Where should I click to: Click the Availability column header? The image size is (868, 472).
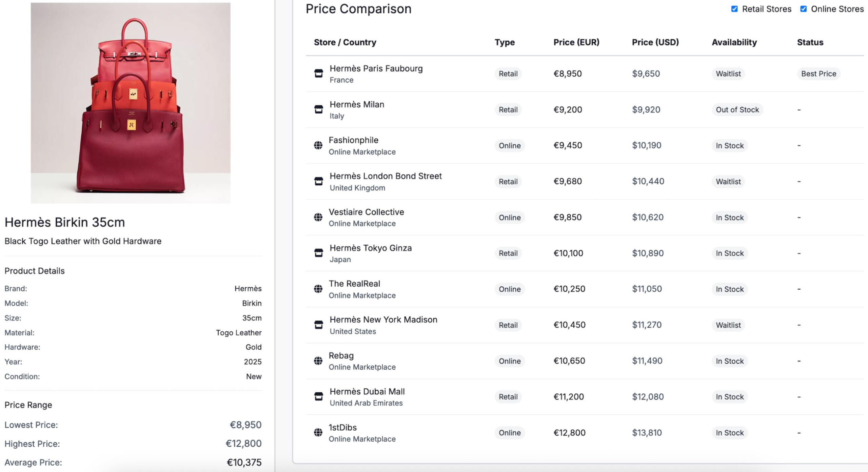(x=734, y=42)
